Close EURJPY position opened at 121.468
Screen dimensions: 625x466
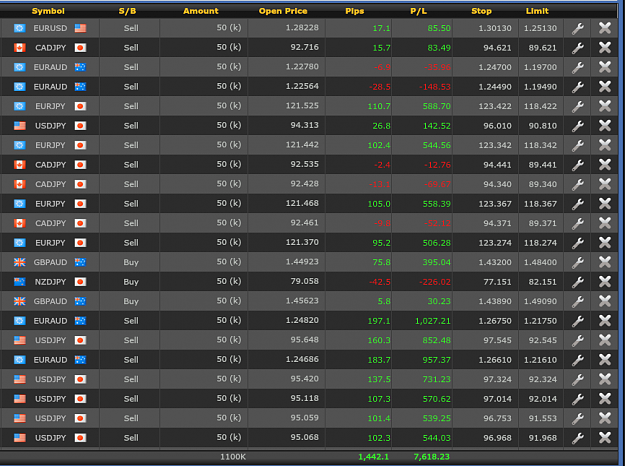pyautogui.click(x=605, y=204)
